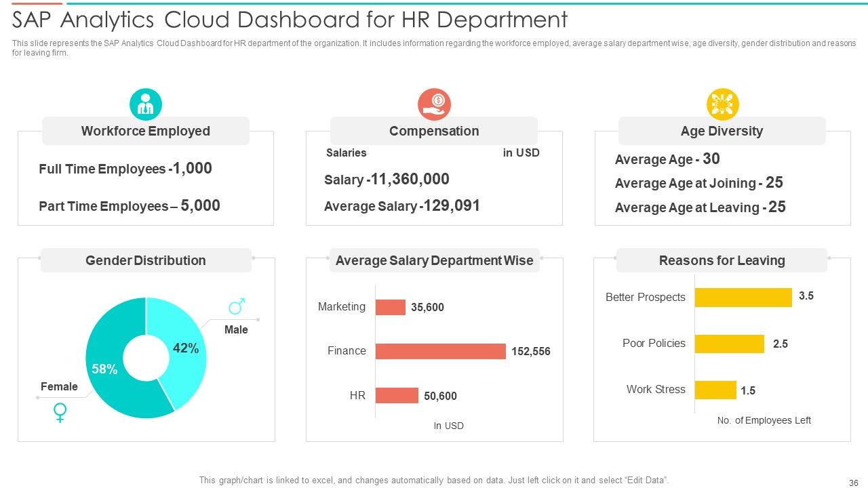Click the Compensation header label
The height and width of the screenshot is (488, 868).
tap(434, 131)
